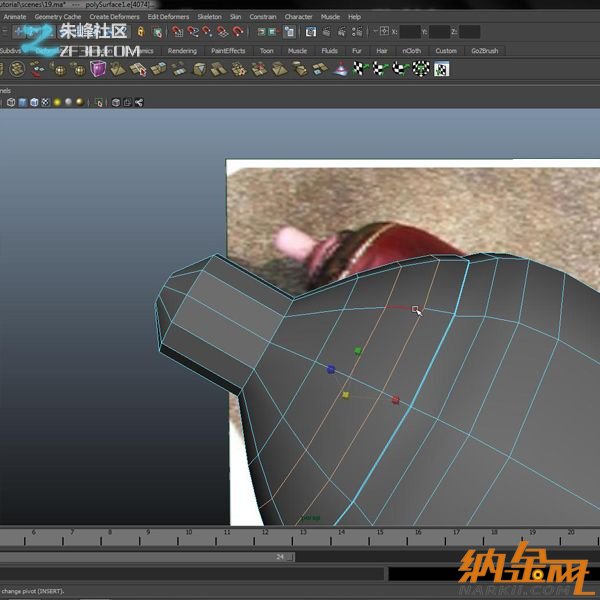
Task: Open input mode selector beside X field
Action: (x=383, y=32)
